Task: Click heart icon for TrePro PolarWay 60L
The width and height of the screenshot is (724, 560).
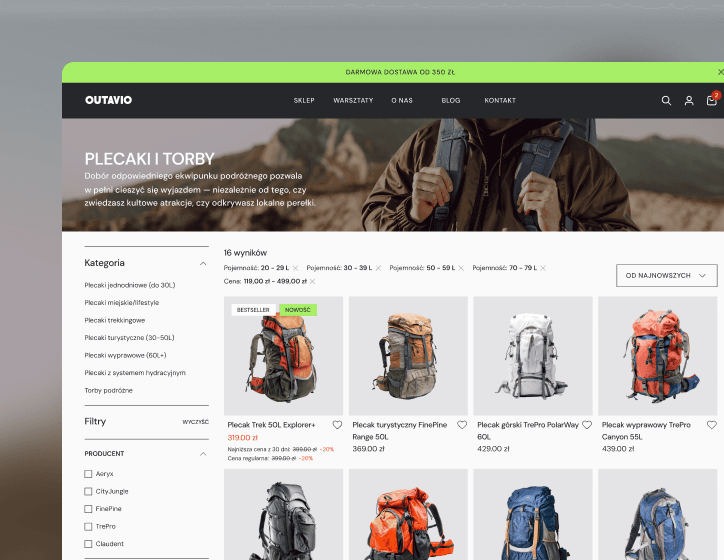Action: [587, 425]
